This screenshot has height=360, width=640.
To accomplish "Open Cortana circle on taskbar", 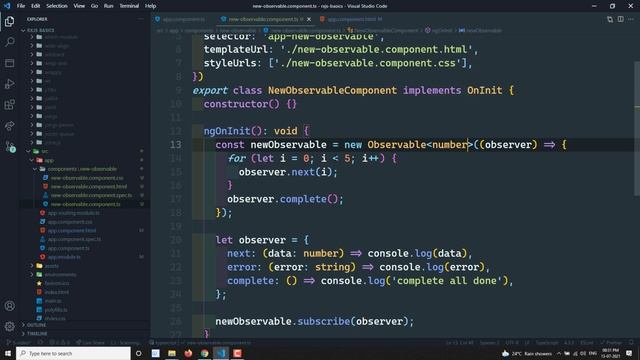I will coord(139,353).
